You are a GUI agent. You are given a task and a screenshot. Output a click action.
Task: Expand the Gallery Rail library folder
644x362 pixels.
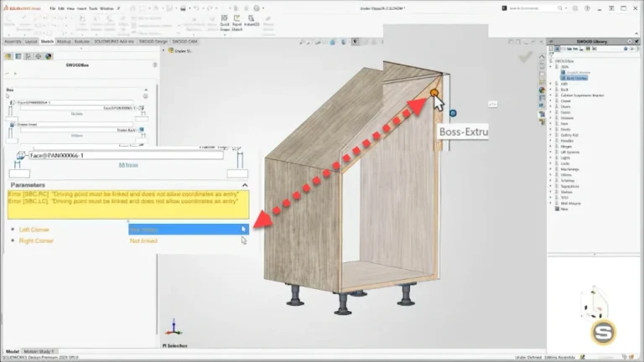pyautogui.click(x=551, y=135)
